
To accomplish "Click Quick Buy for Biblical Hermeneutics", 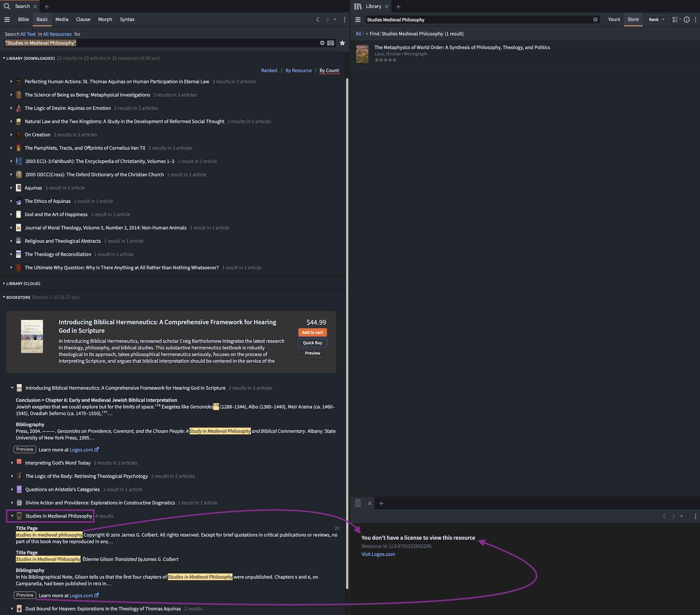I will 313,343.
